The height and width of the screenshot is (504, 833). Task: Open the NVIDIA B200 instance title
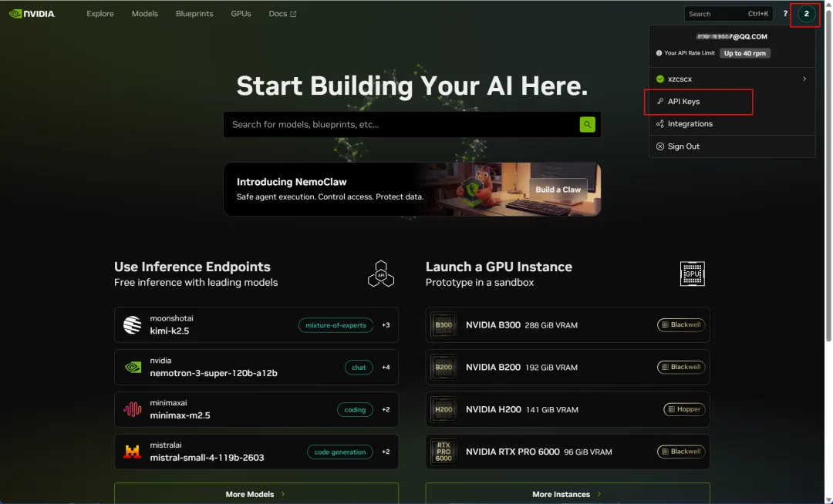pos(493,367)
